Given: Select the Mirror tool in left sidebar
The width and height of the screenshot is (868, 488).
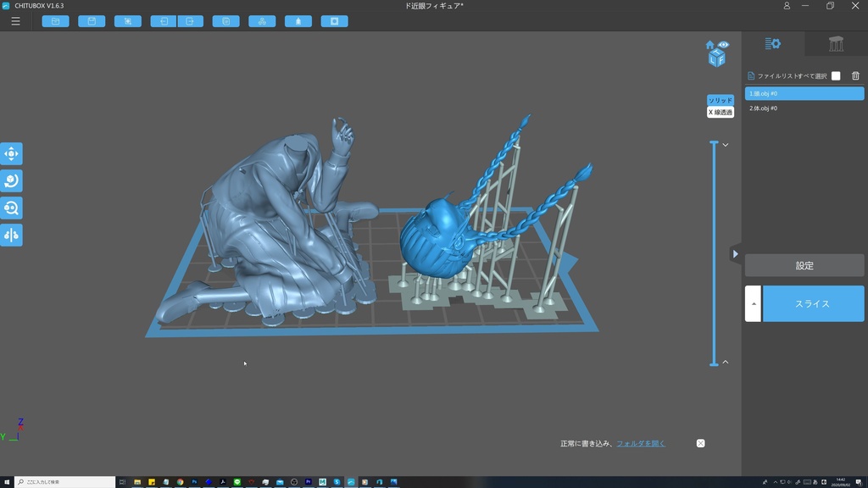Looking at the screenshot, I should pos(11,236).
